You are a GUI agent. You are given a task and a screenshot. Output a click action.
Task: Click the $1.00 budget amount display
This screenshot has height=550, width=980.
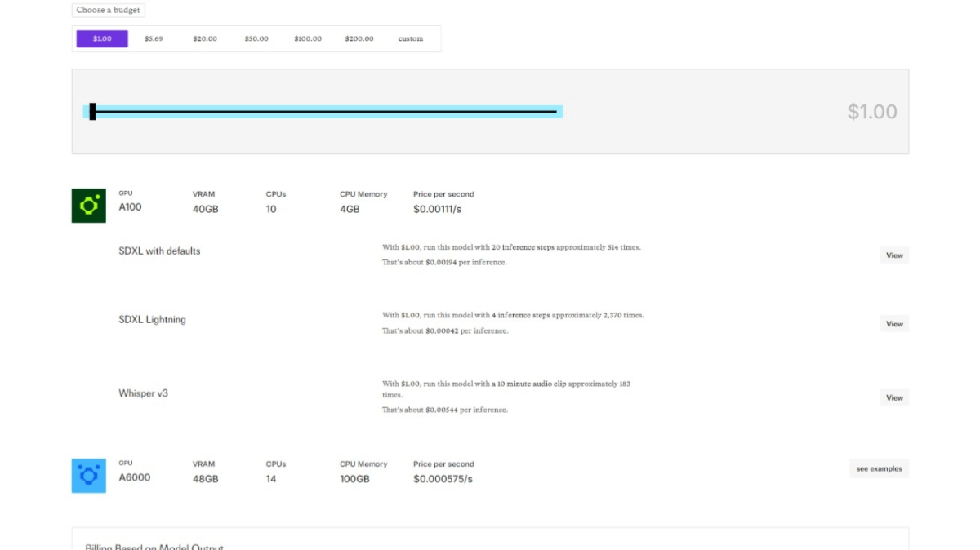871,112
